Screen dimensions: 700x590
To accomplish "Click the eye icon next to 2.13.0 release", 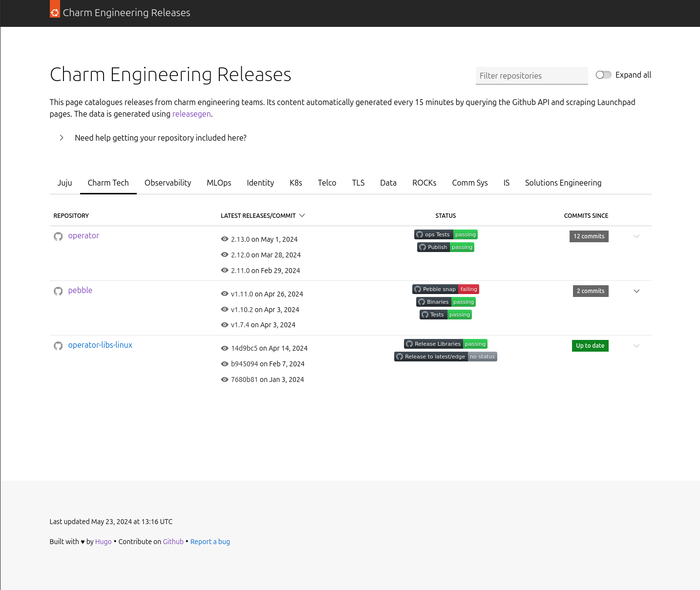I will click(225, 239).
